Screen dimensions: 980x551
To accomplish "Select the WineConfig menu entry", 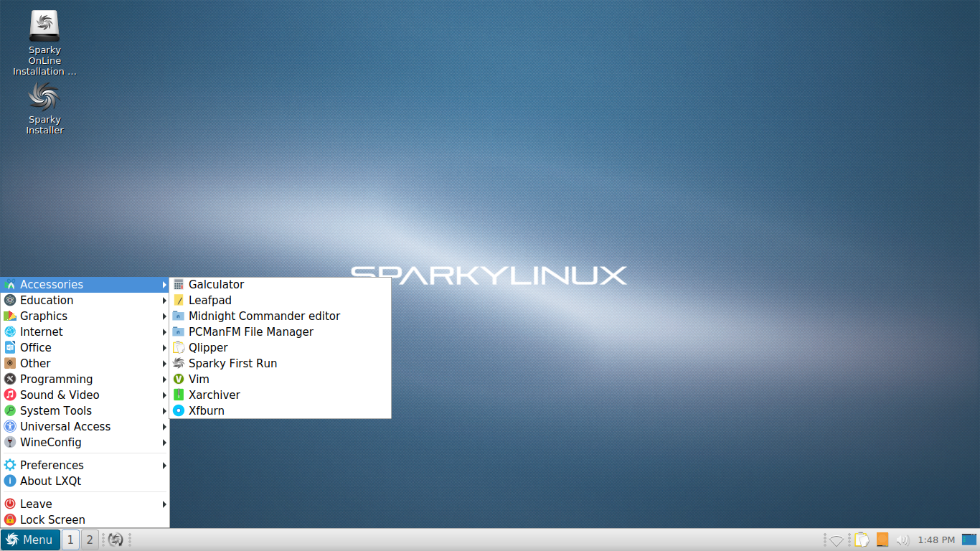I will [x=85, y=443].
